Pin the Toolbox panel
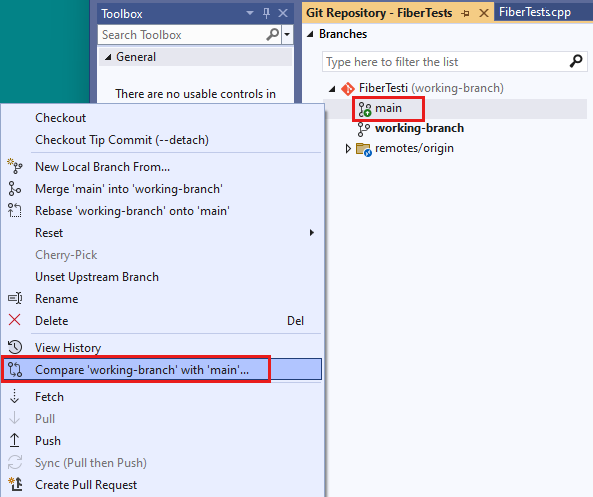Image resolution: width=593 pixels, height=497 pixels. point(267,14)
